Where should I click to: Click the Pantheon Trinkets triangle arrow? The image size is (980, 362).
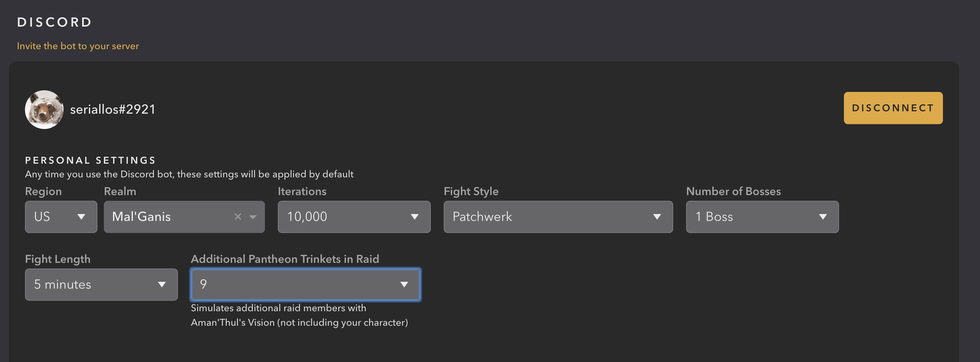pyautogui.click(x=404, y=285)
